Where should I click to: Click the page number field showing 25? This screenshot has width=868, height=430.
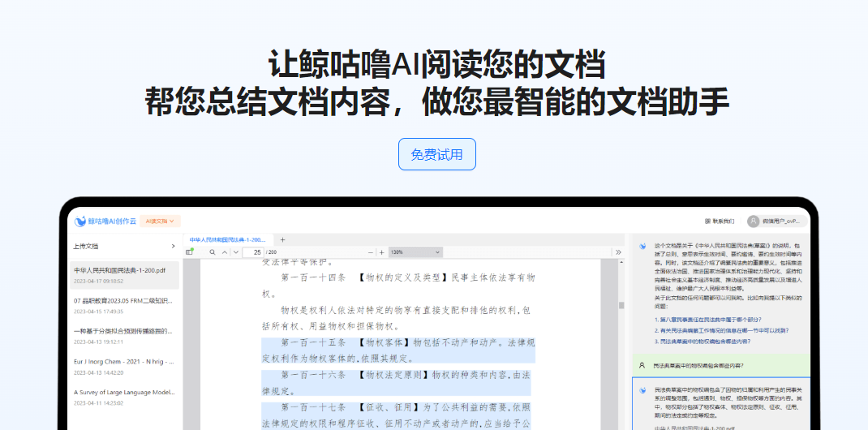[x=253, y=252]
